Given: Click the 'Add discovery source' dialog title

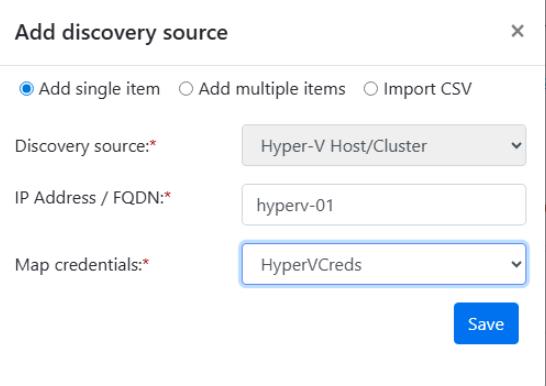Looking at the screenshot, I should pos(121,32).
